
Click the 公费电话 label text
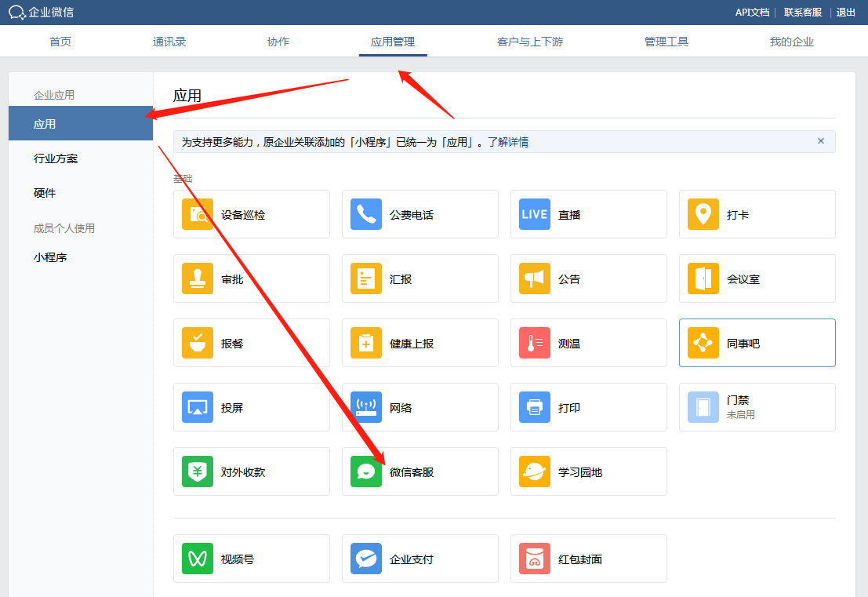tap(412, 215)
